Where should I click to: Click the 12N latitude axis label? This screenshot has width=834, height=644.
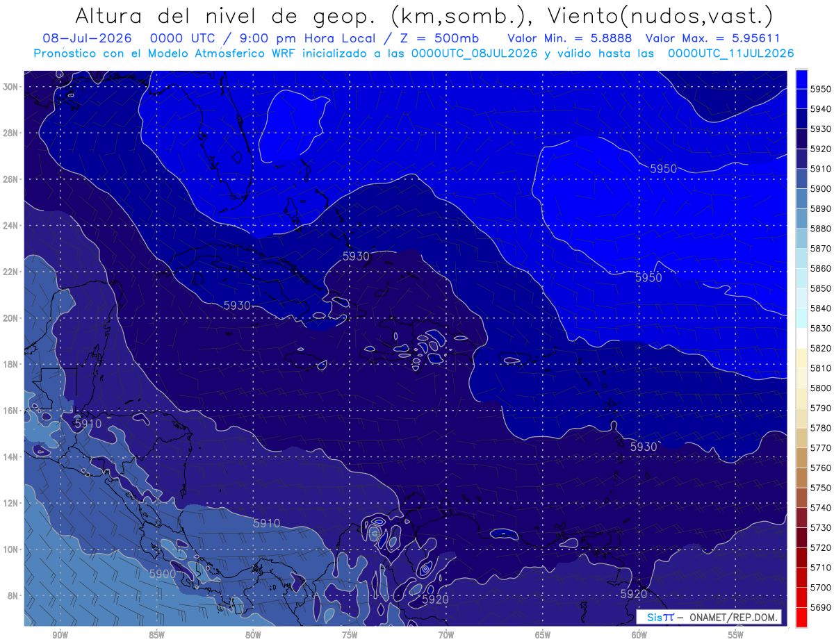(x=11, y=503)
